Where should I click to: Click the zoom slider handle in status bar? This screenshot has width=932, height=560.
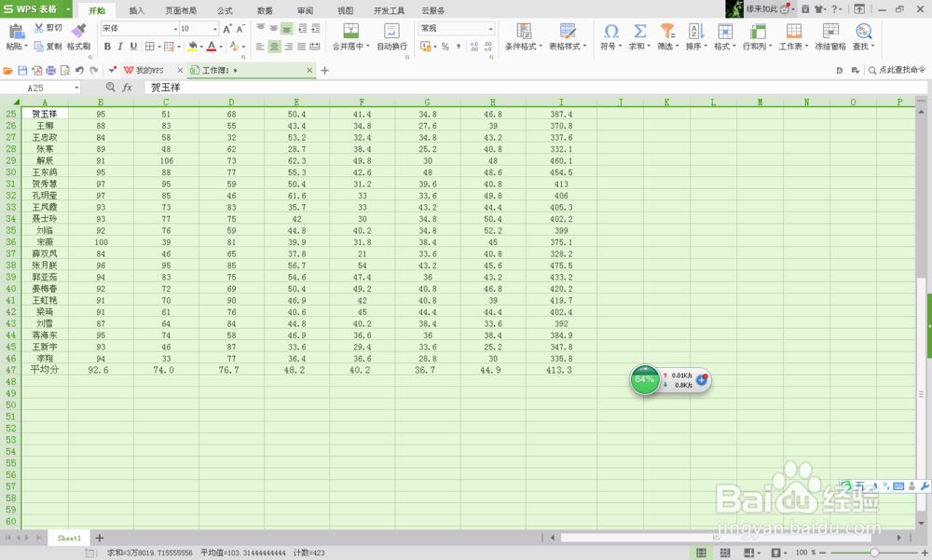874,553
